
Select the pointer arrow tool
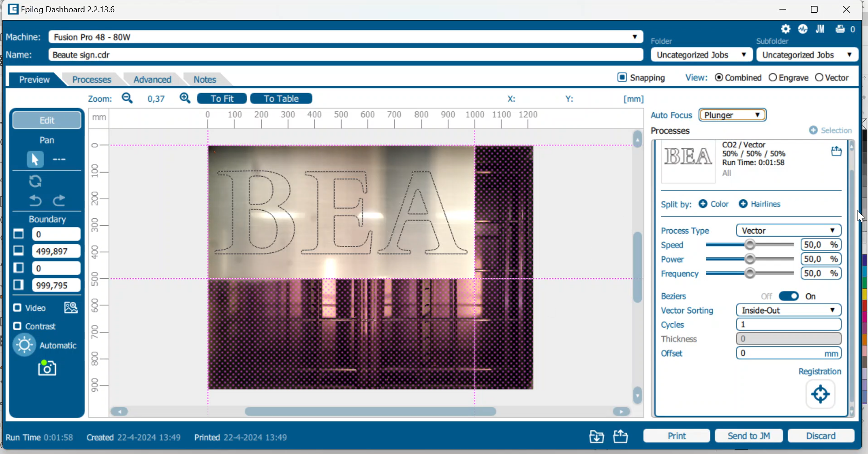point(35,160)
